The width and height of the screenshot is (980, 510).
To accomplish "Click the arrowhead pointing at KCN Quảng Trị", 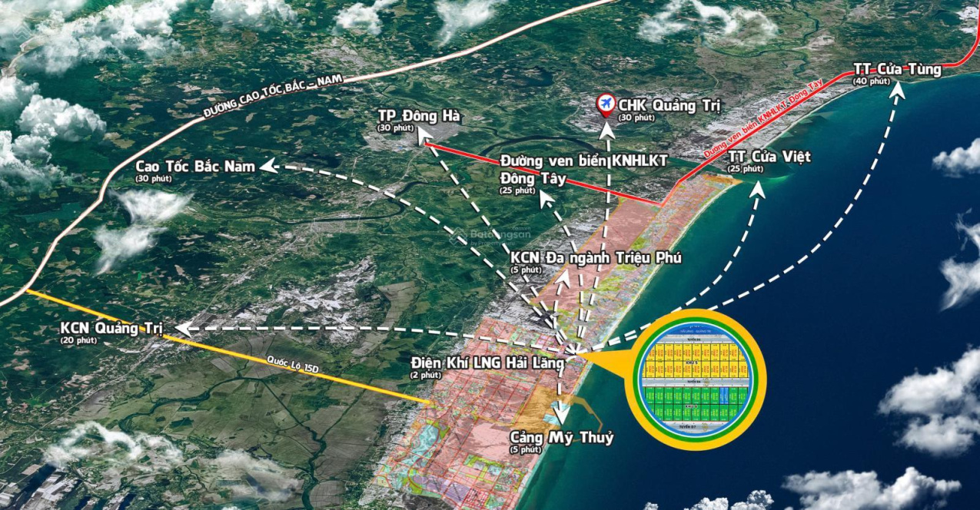I will (182, 329).
